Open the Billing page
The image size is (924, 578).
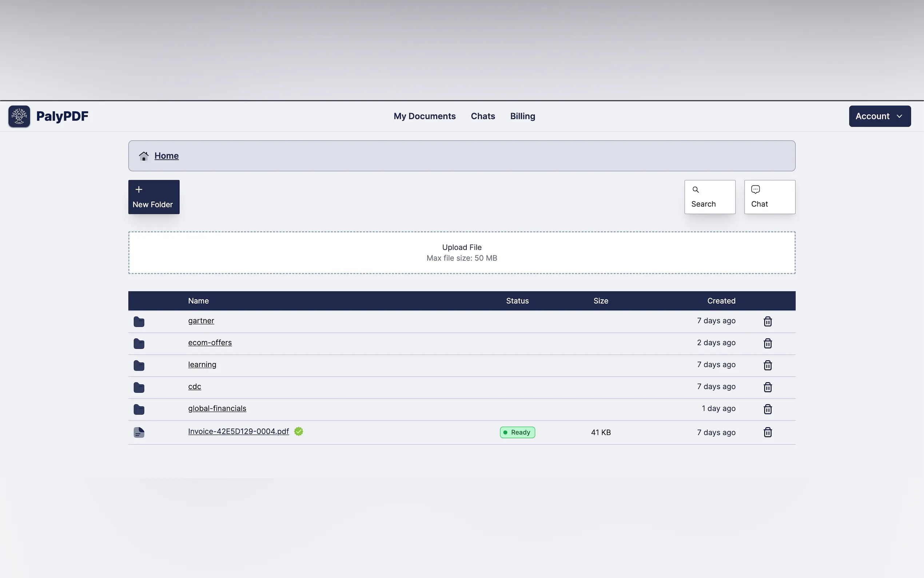(x=522, y=116)
